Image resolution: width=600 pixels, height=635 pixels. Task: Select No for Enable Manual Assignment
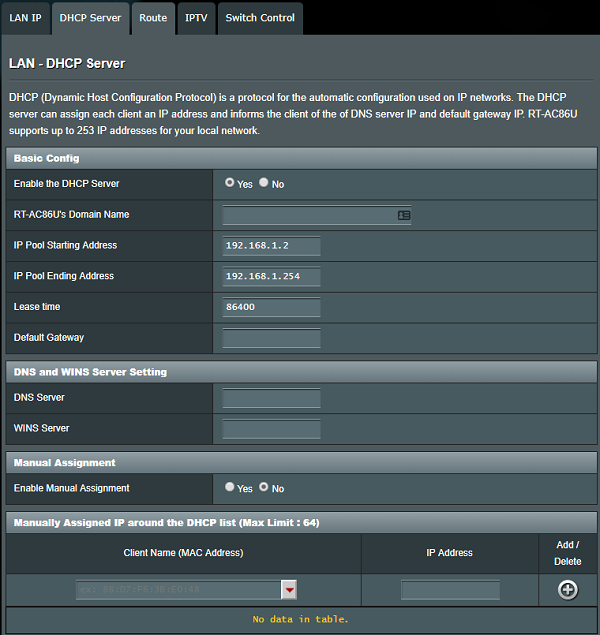click(x=264, y=487)
